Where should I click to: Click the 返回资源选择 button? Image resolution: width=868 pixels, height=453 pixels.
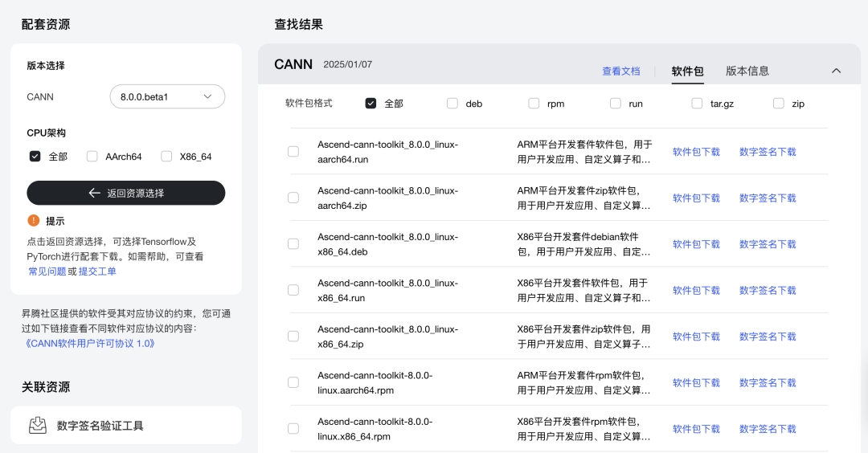point(125,193)
